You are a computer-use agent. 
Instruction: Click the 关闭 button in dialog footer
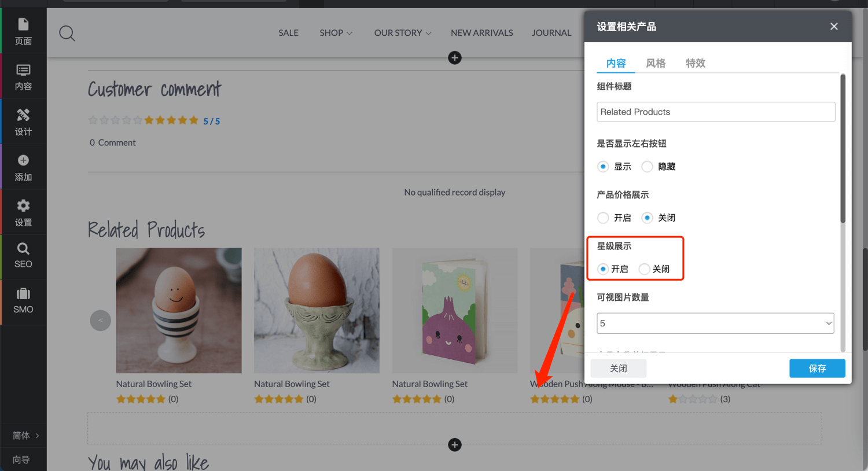pos(618,369)
